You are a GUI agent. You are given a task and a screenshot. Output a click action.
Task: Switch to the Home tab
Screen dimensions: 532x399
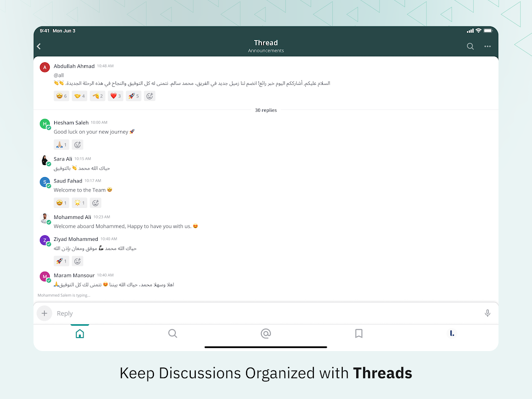pos(80,334)
